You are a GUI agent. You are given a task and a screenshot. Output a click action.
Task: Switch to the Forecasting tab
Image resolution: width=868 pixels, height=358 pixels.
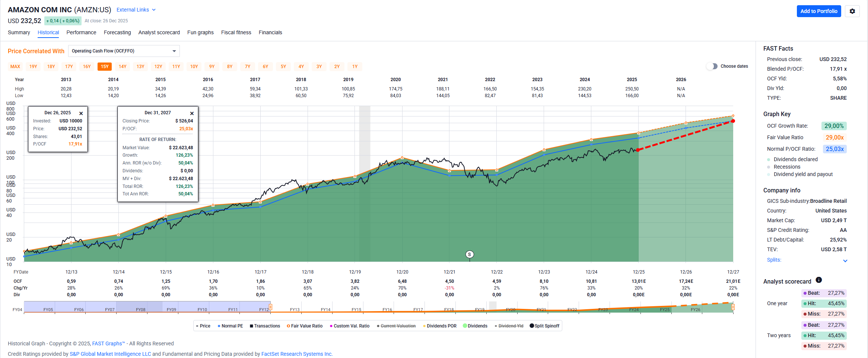click(x=117, y=32)
